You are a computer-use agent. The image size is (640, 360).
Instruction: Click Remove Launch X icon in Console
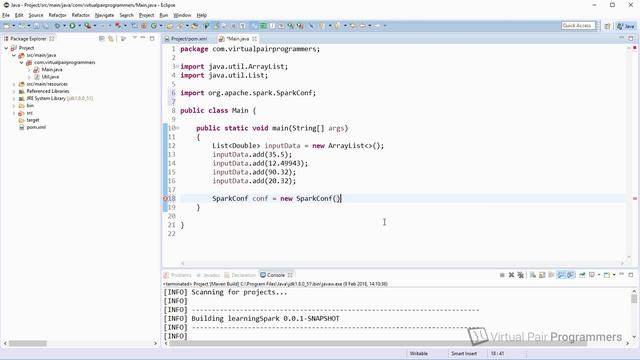tap(511, 275)
